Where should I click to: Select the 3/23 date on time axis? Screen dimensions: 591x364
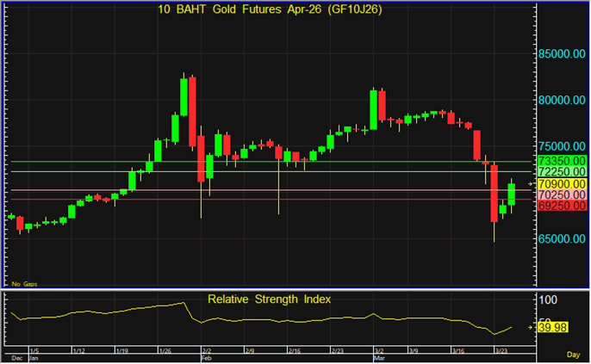point(501,351)
